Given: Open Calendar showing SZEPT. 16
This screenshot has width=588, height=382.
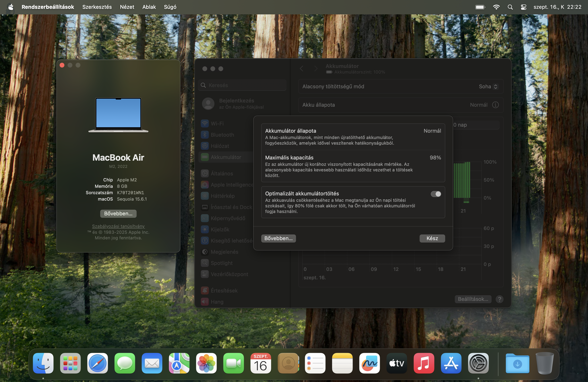Looking at the screenshot, I should pyautogui.click(x=261, y=363).
